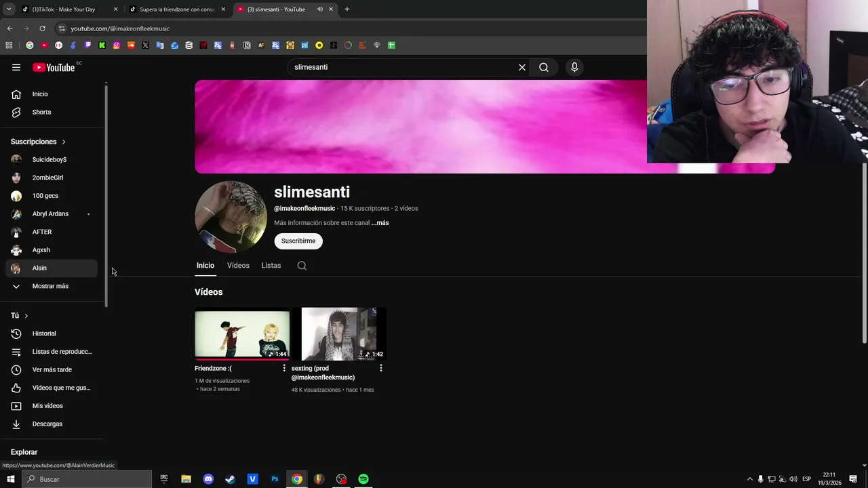Open Friendzone :( video options menu
This screenshot has height=488, width=868.
click(284, 368)
